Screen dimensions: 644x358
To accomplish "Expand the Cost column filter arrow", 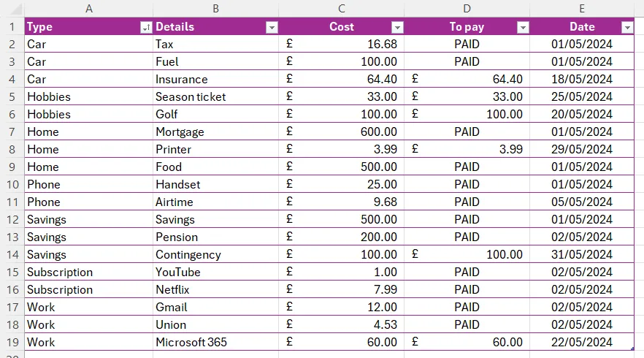I will pyautogui.click(x=397, y=28).
